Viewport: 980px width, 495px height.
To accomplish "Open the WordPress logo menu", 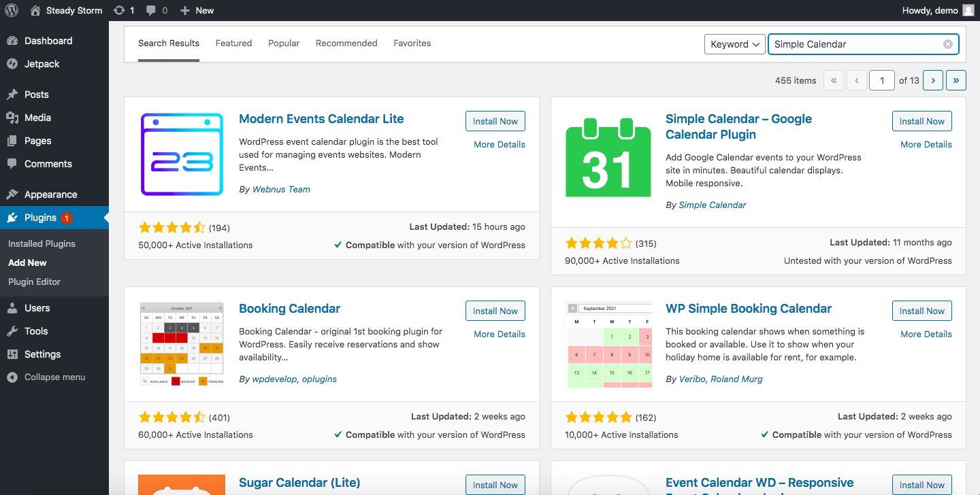I will click(x=12, y=10).
